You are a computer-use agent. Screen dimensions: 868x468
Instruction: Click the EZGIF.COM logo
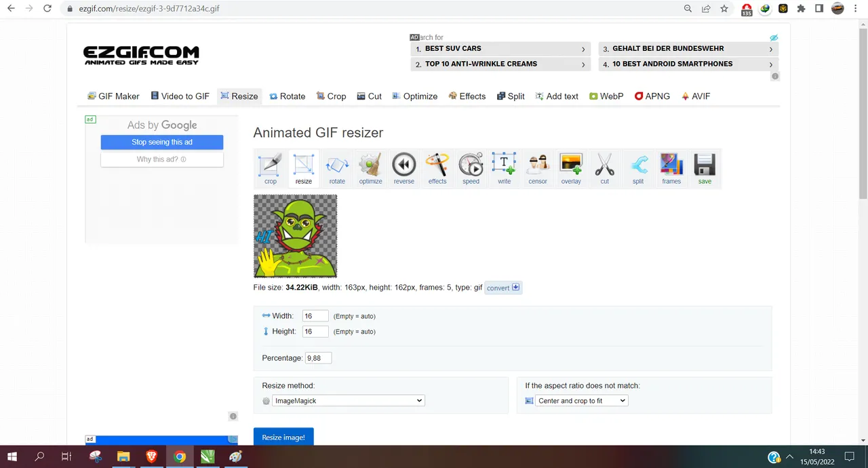click(x=141, y=55)
